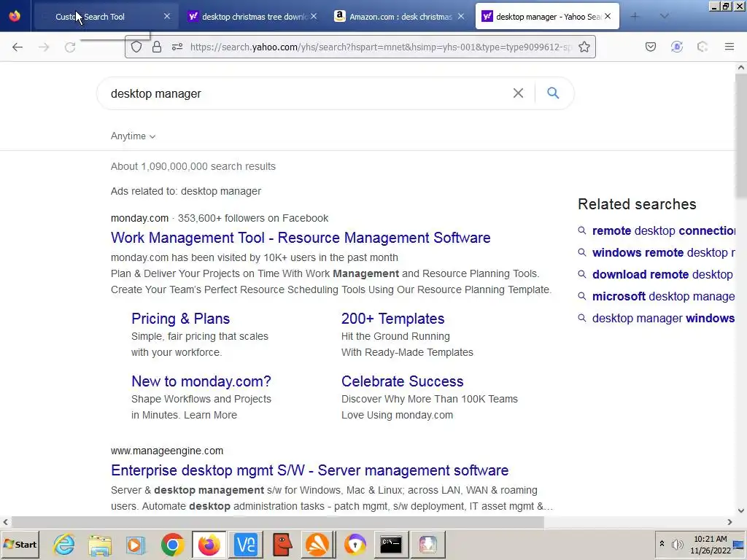Open the command prompt taskbar icon

pos(391,544)
